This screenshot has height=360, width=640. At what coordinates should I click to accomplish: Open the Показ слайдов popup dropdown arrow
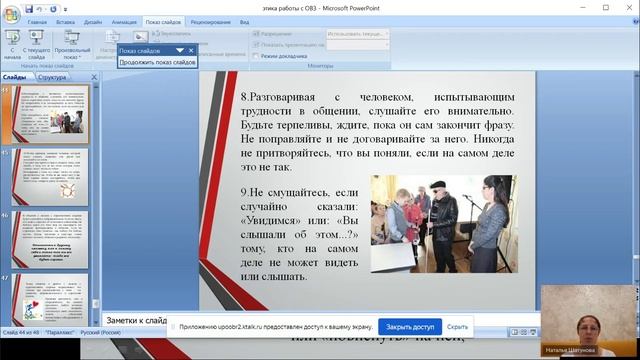click(180, 50)
